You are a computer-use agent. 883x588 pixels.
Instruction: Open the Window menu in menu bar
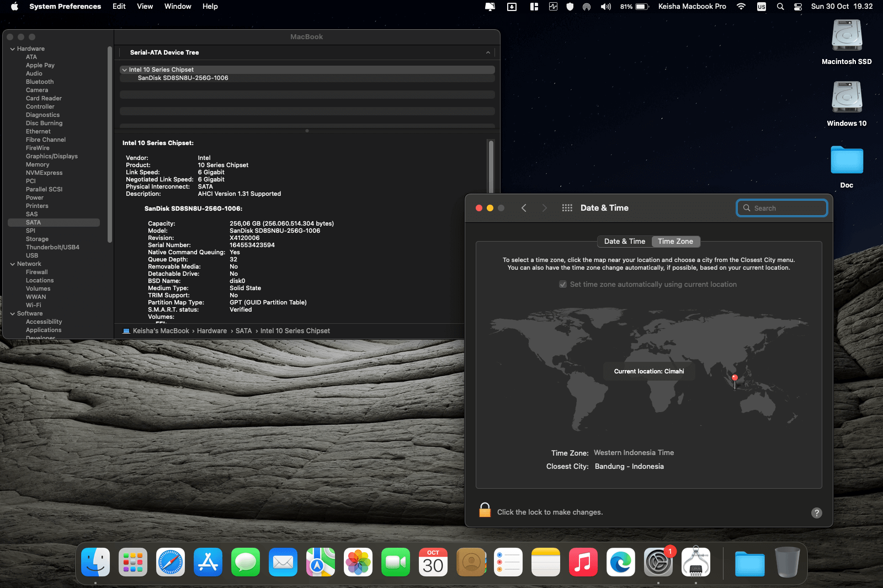(177, 7)
